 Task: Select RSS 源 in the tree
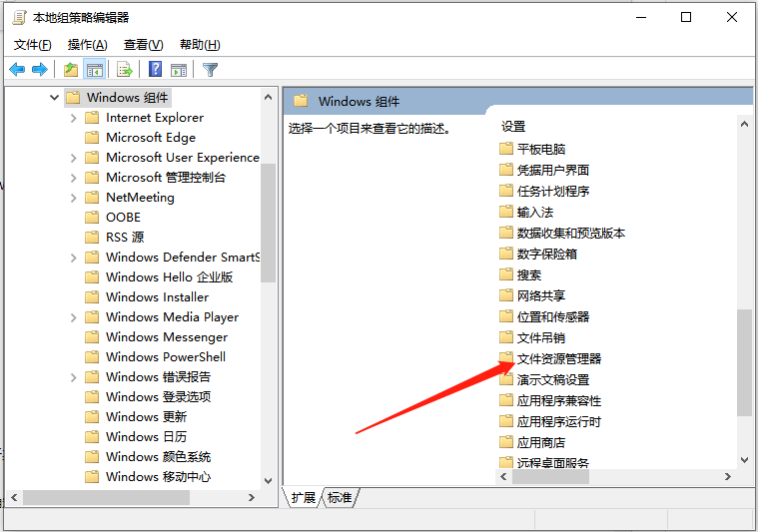[x=125, y=238]
